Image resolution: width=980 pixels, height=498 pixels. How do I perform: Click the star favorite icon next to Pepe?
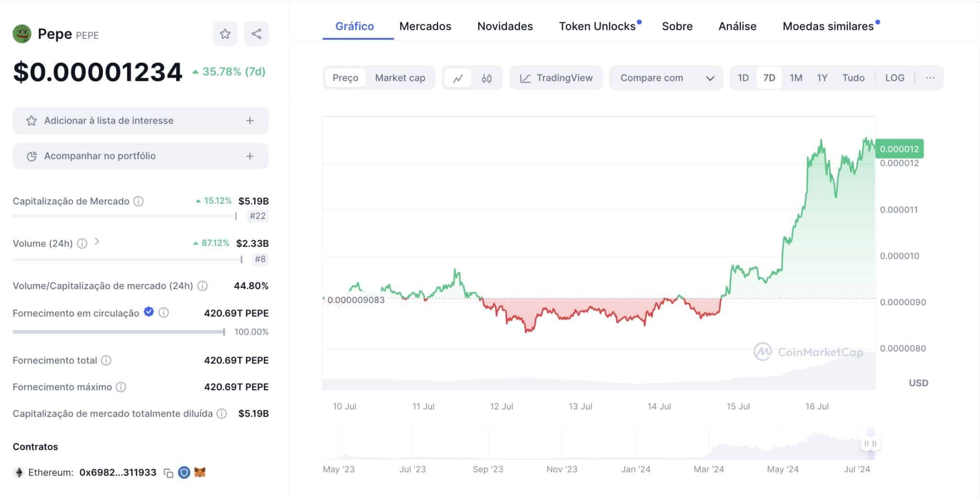pyautogui.click(x=225, y=34)
